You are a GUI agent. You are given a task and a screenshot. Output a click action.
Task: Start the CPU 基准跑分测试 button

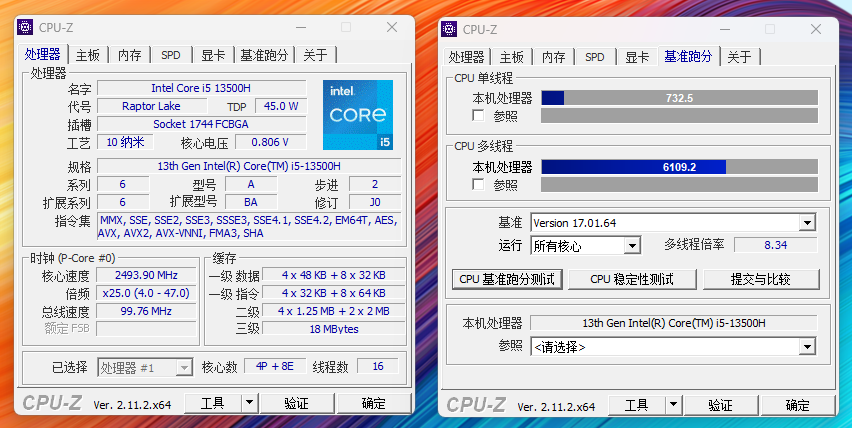pos(507,279)
